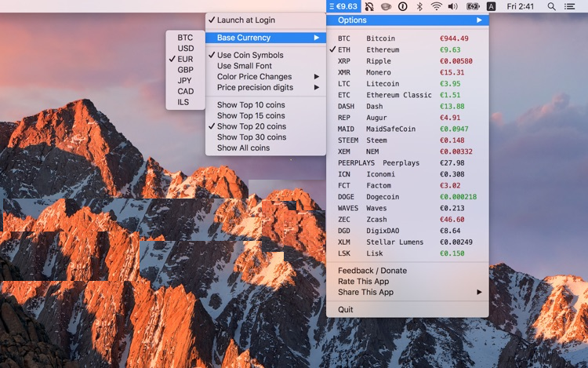Screen dimensions: 588x368
Task: Select the Dash coin row
Action: pos(407,107)
